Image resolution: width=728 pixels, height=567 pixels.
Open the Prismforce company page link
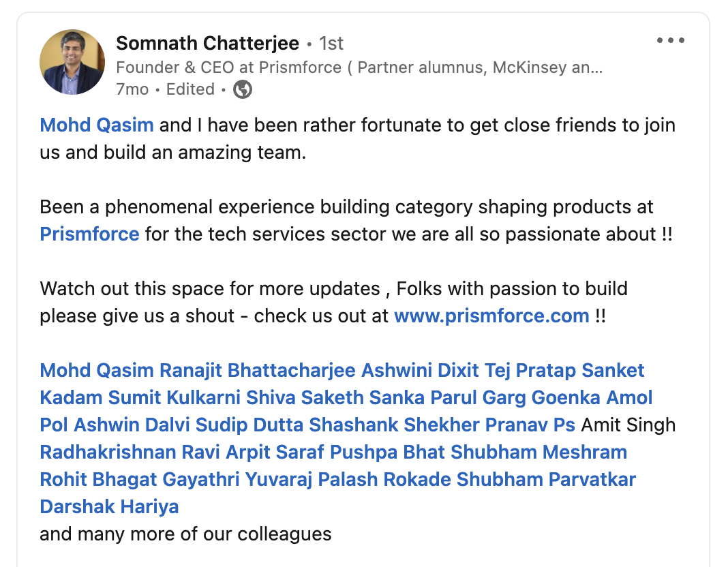(x=89, y=234)
